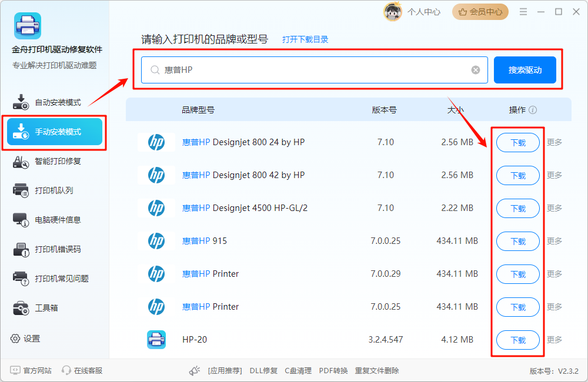
Task: Click 品牌型号 column header
Action: [198, 110]
